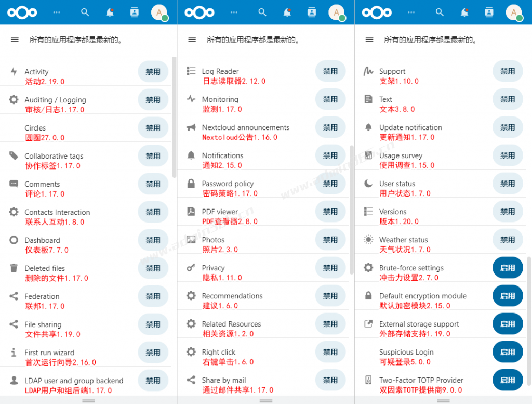Disable the Circles app
532x404 pixels.
[153, 128]
